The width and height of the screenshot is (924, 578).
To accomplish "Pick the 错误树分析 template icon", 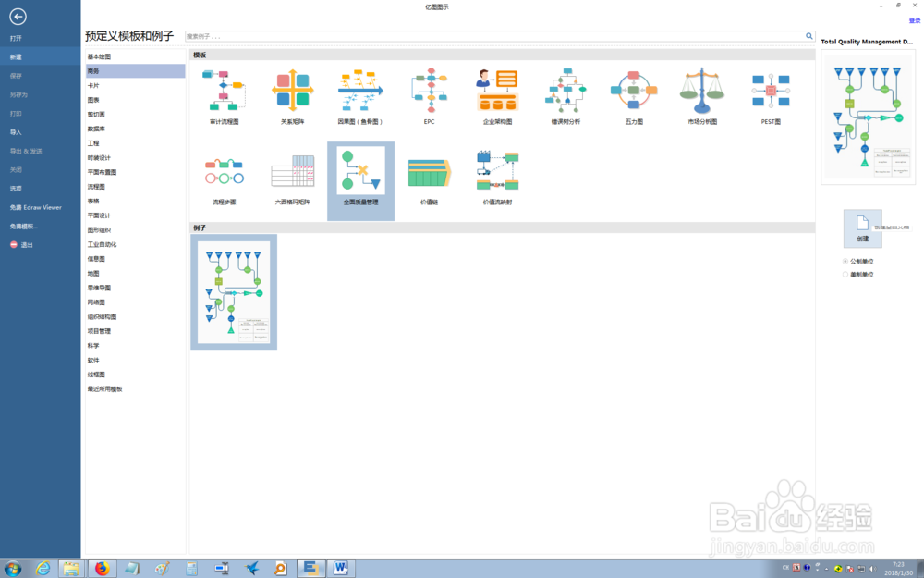I will [565, 91].
